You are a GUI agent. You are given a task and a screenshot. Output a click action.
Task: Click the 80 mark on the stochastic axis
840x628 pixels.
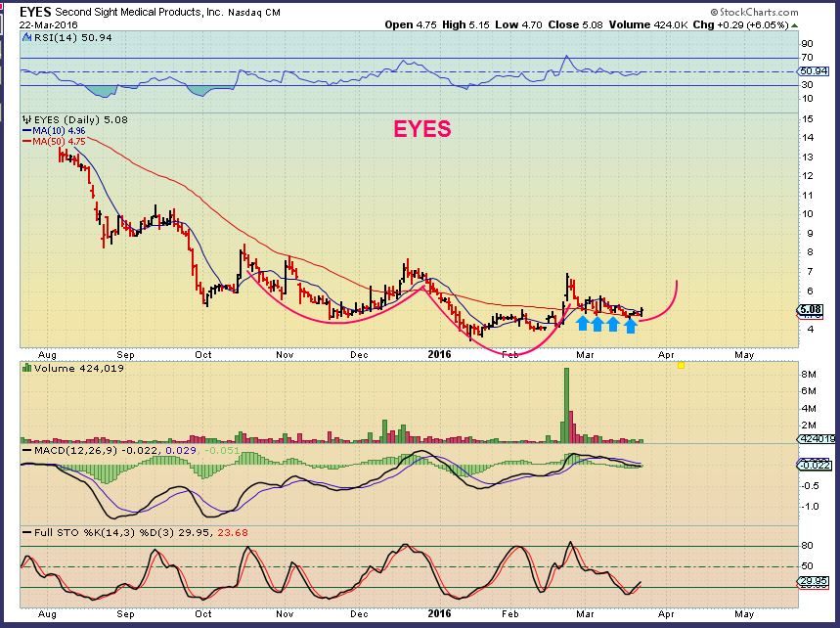click(807, 546)
